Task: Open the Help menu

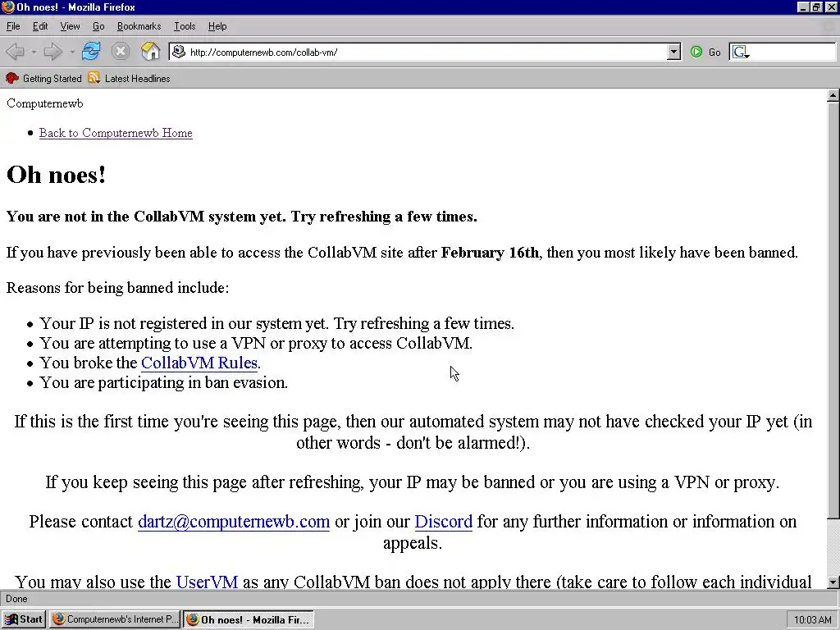Action: pyautogui.click(x=217, y=26)
